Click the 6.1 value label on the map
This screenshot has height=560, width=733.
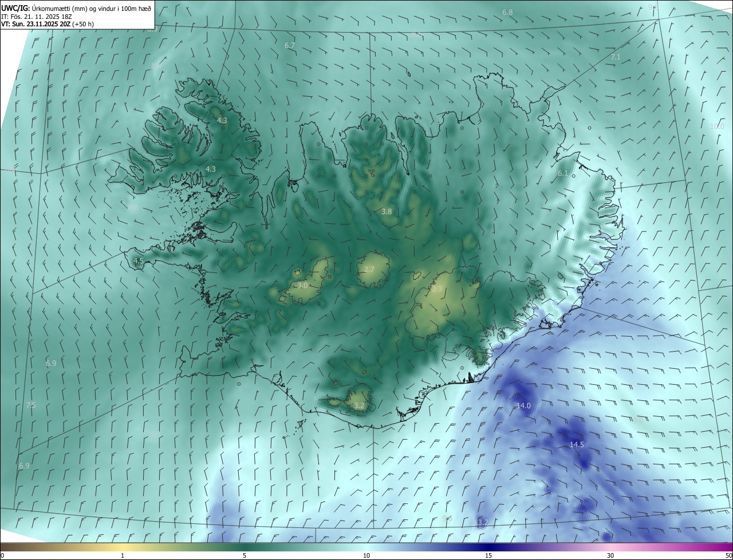[563, 173]
